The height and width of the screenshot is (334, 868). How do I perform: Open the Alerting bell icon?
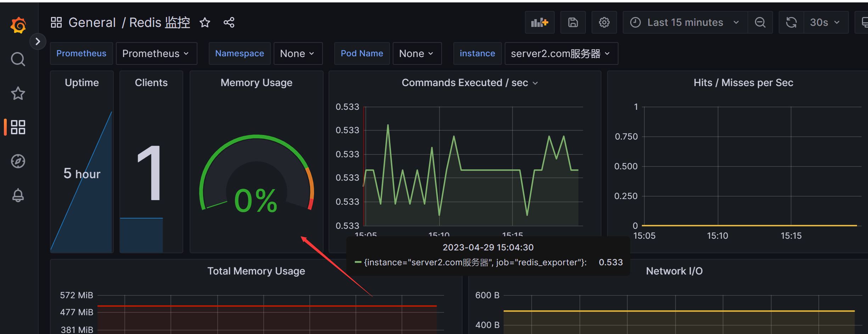18,195
